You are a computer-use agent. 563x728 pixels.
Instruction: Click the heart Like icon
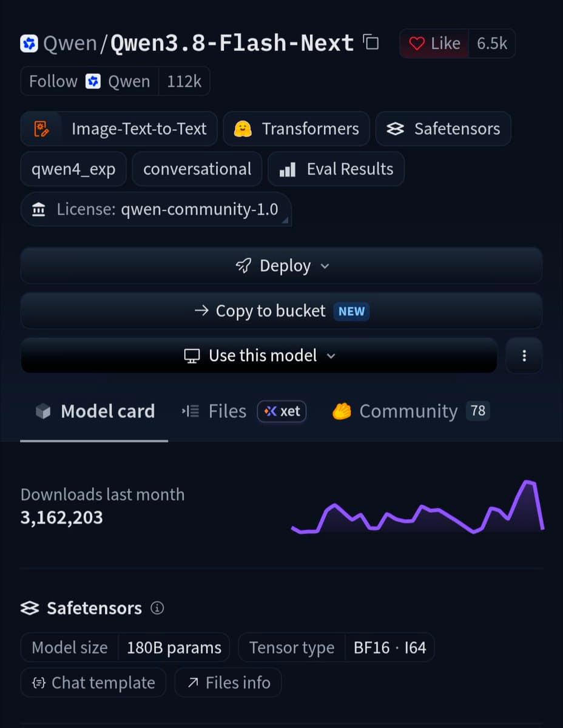417,44
